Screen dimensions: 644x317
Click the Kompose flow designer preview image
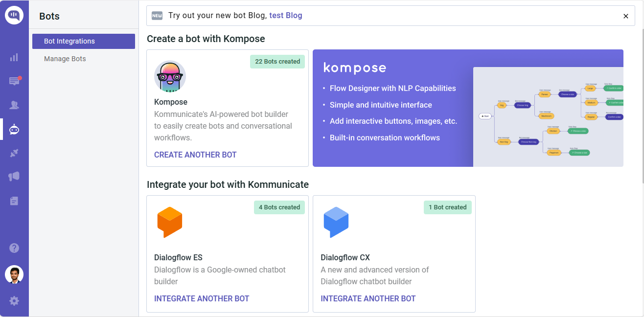[x=548, y=117]
